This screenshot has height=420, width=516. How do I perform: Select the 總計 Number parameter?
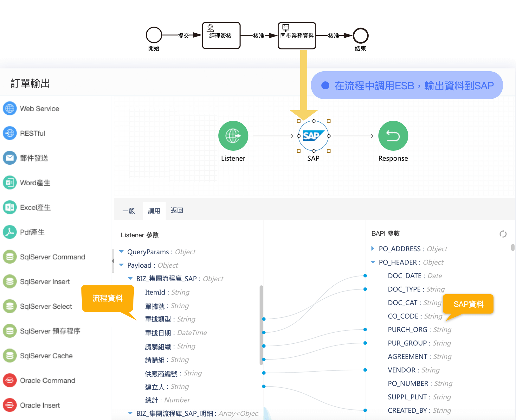click(168, 400)
